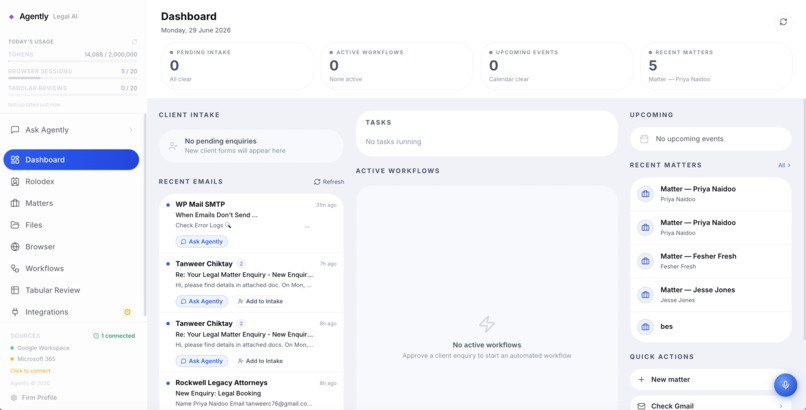806x410 pixels.
Task: Open Matter — Fesher Fresh
Action: pos(711,261)
